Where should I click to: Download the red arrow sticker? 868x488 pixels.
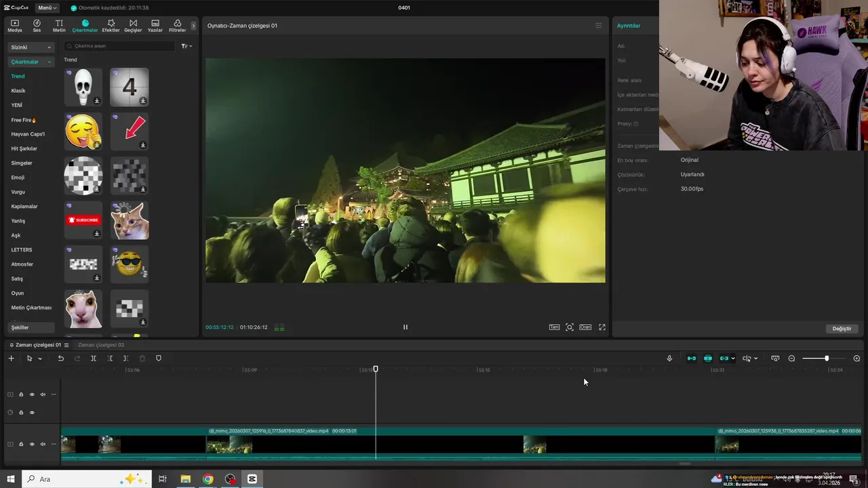[x=143, y=145]
